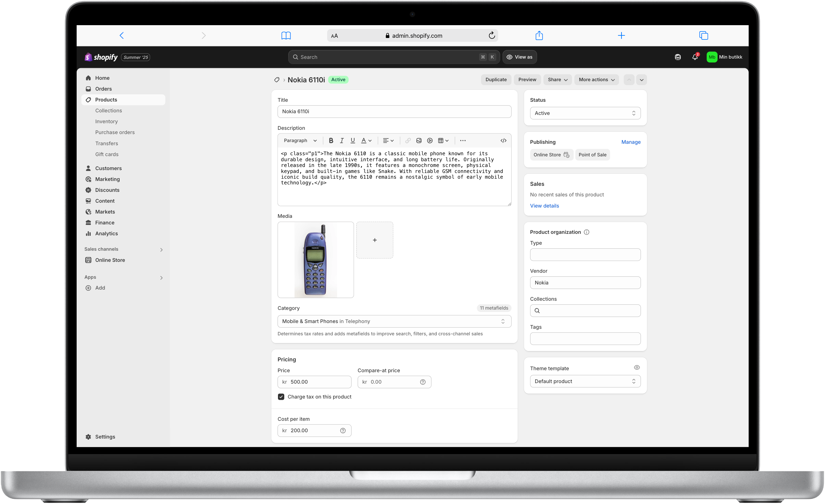Apply italic formatting in the description toolbar

[x=342, y=140]
